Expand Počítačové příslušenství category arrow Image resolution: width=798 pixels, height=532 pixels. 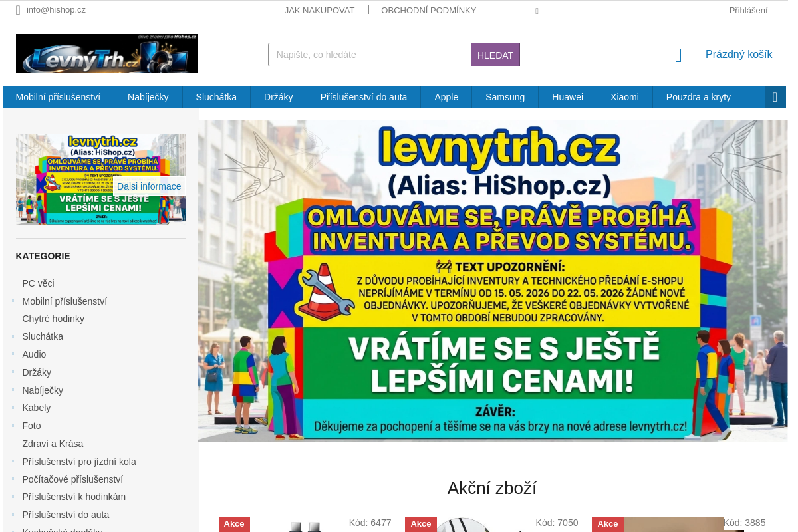(x=13, y=479)
